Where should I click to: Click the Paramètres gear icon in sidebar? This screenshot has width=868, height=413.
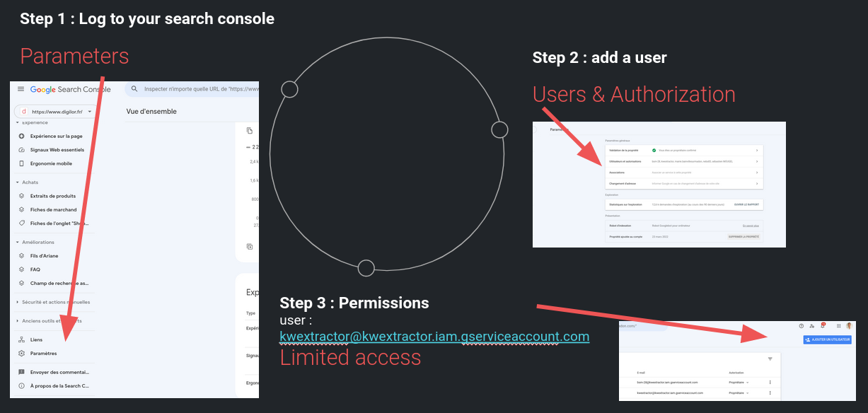22,354
